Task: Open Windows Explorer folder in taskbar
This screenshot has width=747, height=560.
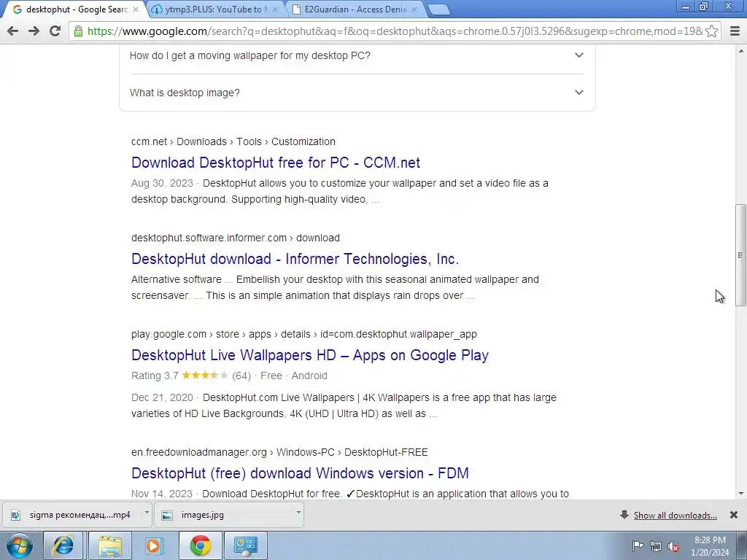Action: pos(110,545)
